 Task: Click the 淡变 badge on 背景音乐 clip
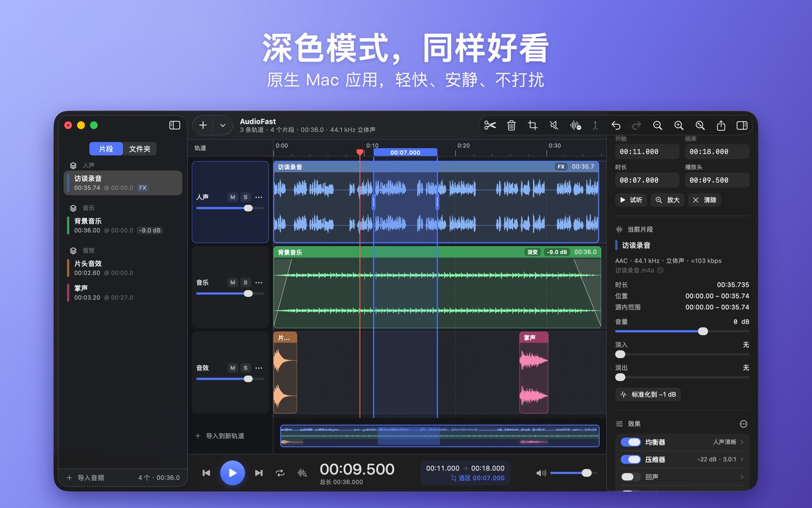tap(532, 252)
